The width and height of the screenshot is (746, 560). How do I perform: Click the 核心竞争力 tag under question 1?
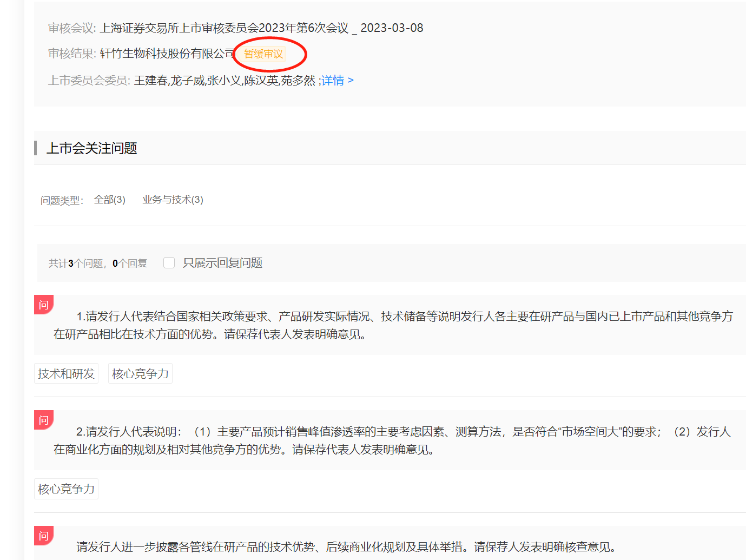click(140, 374)
